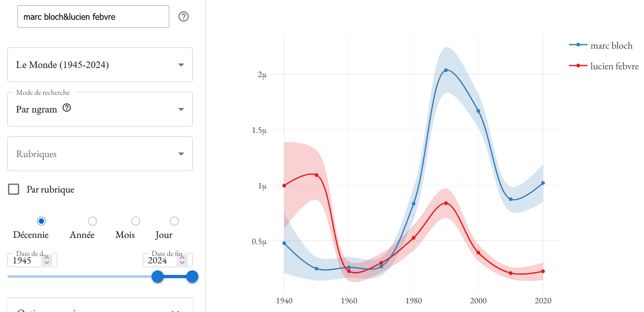Increase the start date with up arrow

(47, 258)
